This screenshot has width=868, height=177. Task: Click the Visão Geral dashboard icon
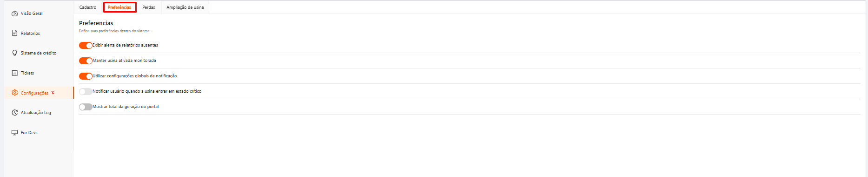point(14,14)
